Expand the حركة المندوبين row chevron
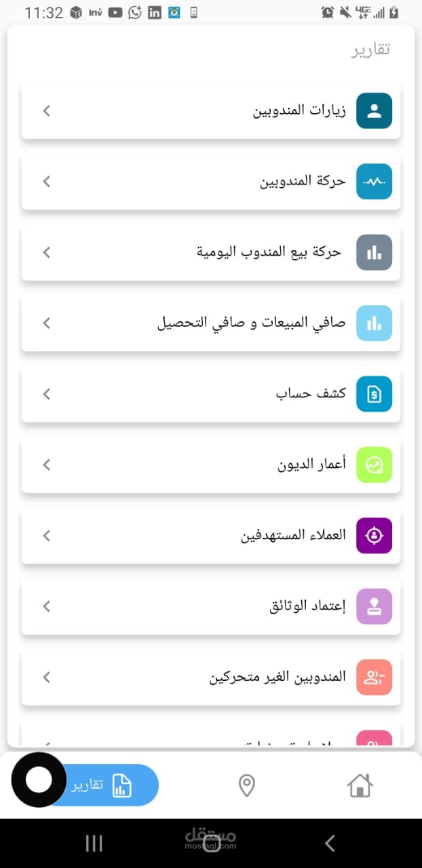Screen dimensions: 422x868 (46, 182)
